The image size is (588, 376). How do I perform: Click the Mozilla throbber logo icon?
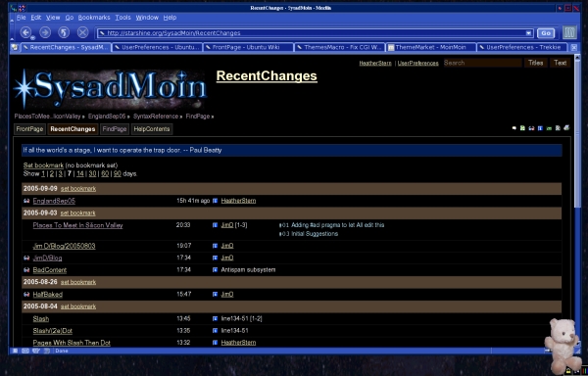[x=569, y=32]
